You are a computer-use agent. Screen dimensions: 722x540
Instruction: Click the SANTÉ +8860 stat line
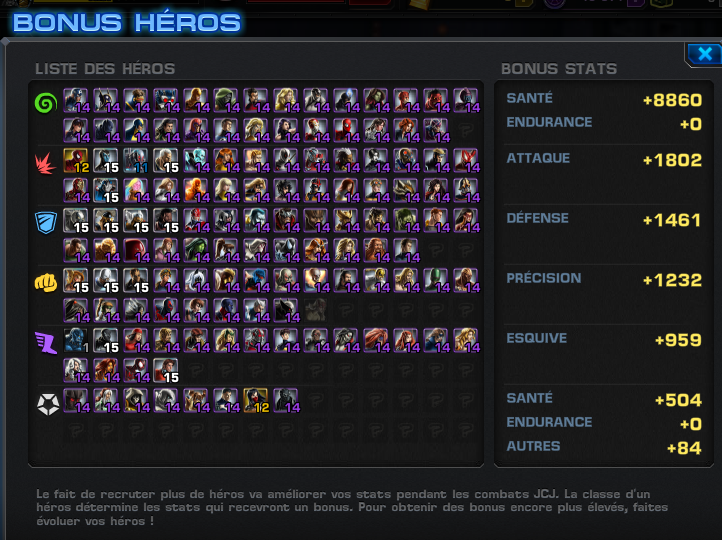[x=604, y=99]
